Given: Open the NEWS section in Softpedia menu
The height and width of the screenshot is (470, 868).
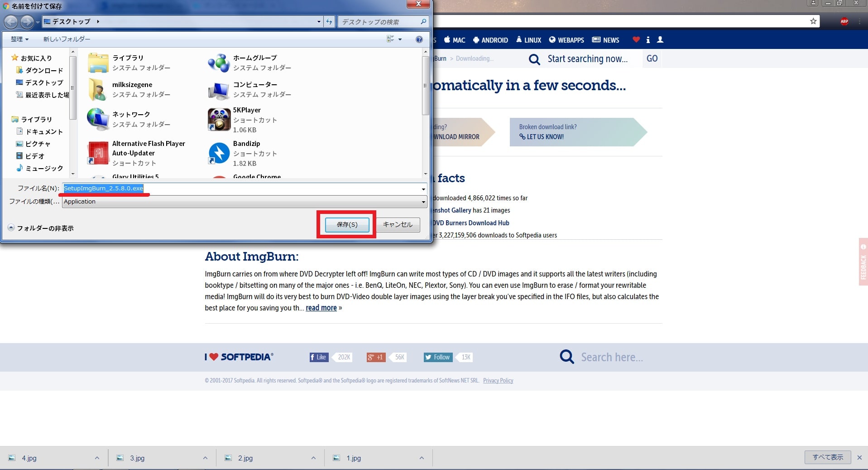Looking at the screenshot, I should [x=605, y=40].
